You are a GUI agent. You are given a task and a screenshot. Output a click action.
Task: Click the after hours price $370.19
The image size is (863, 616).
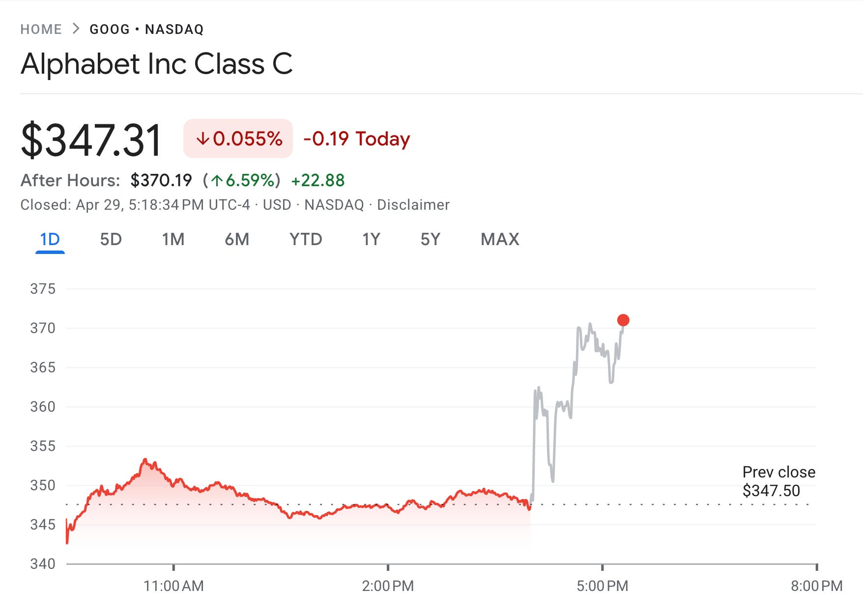tap(161, 181)
